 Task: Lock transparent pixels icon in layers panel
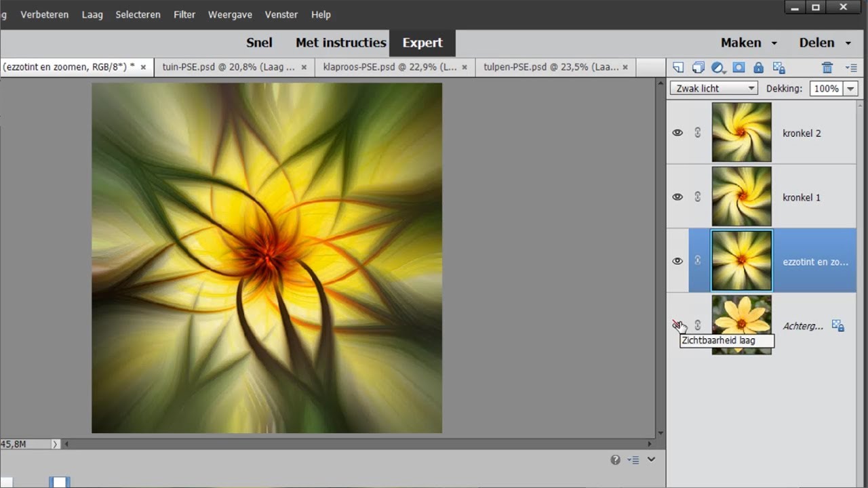778,67
